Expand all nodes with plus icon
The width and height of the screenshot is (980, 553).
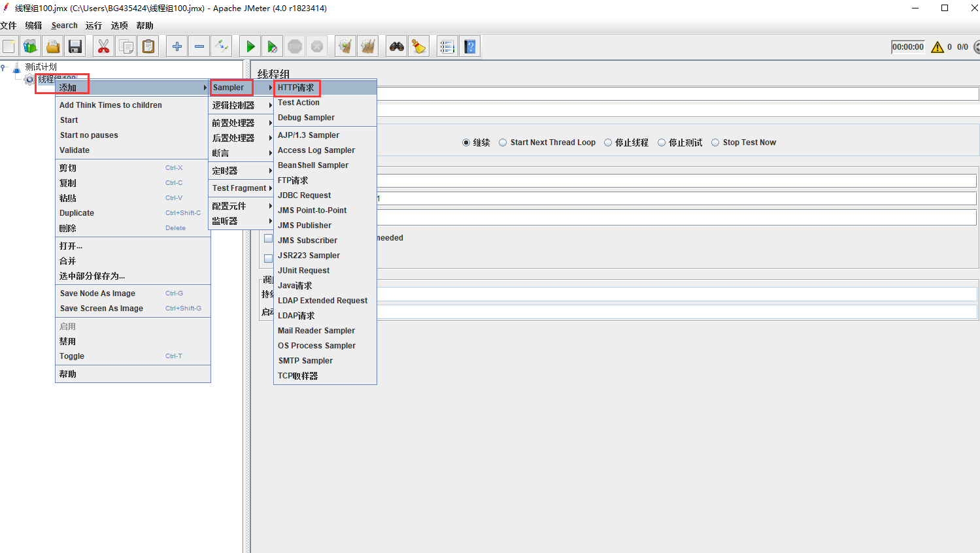pyautogui.click(x=177, y=46)
